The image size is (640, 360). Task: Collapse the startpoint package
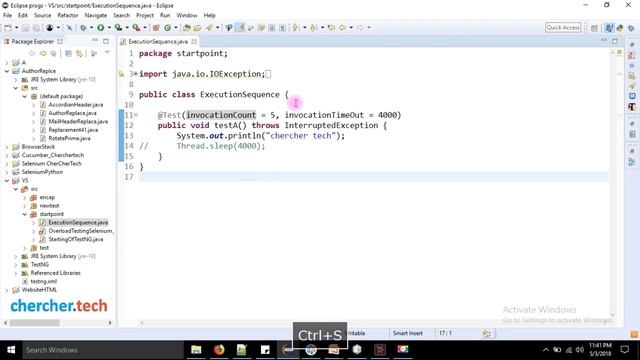[25, 214]
